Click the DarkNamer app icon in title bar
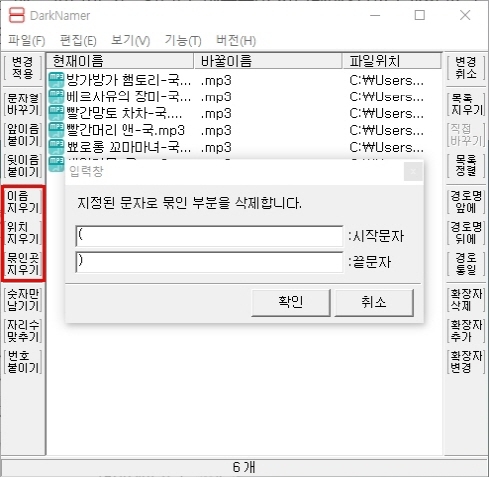 point(17,15)
